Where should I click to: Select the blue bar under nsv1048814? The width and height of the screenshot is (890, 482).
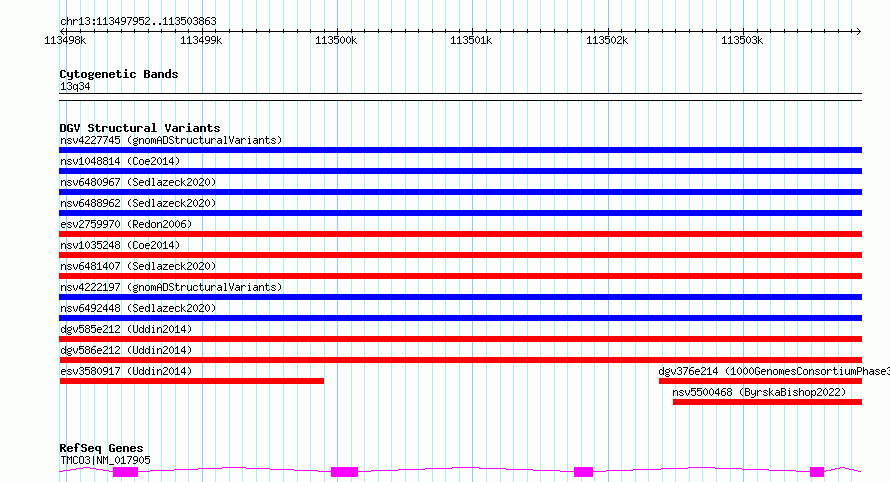click(x=460, y=171)
